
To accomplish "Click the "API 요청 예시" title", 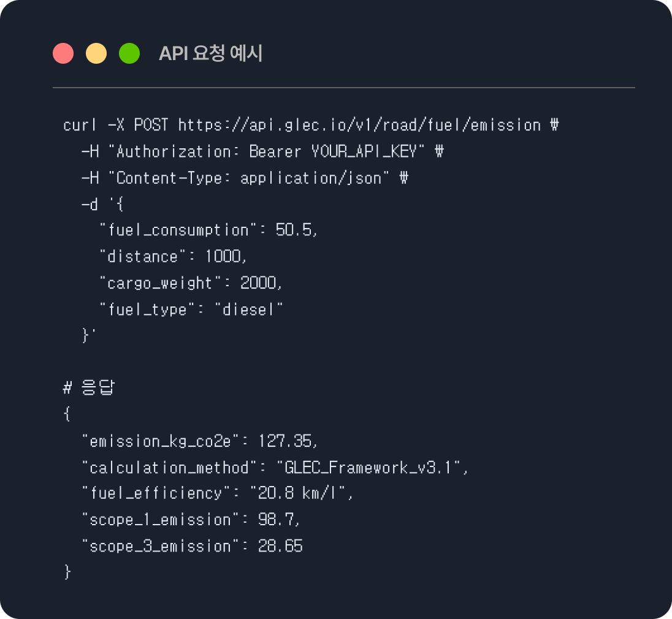I will click(210, 54).
